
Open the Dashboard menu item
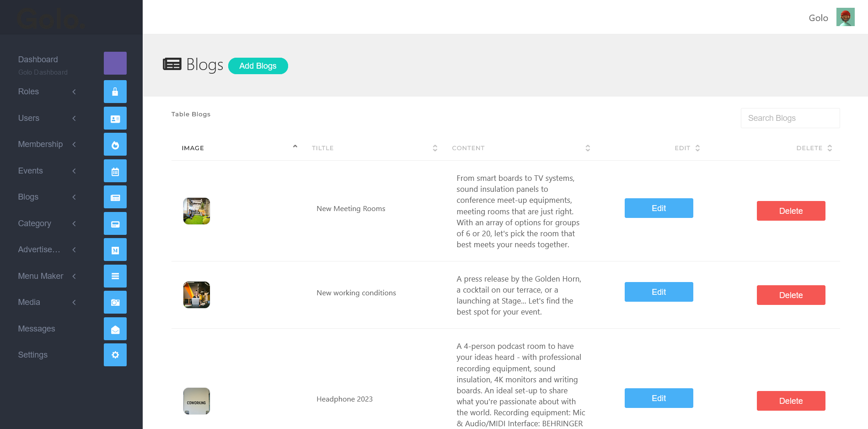[x=38, y=60]
